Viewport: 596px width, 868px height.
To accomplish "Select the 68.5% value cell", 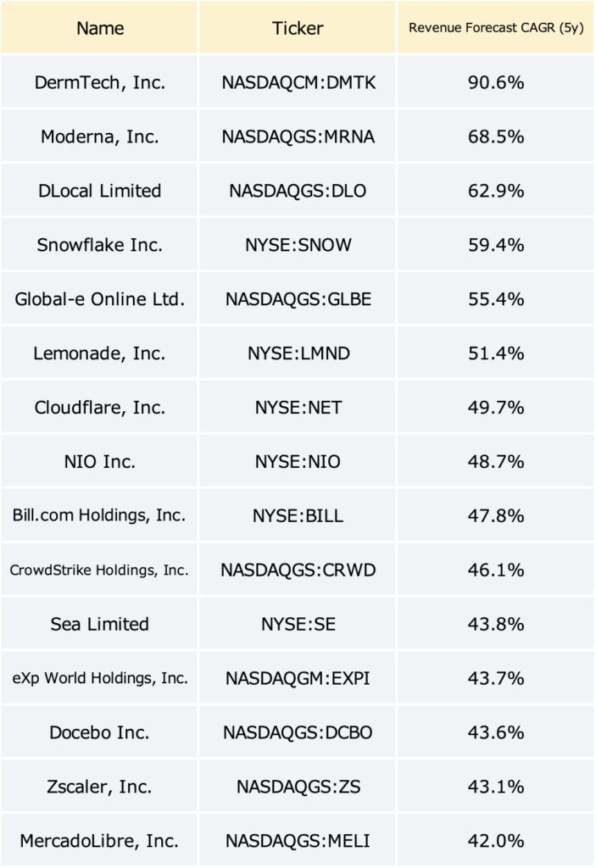I will (x=496, y=136).
